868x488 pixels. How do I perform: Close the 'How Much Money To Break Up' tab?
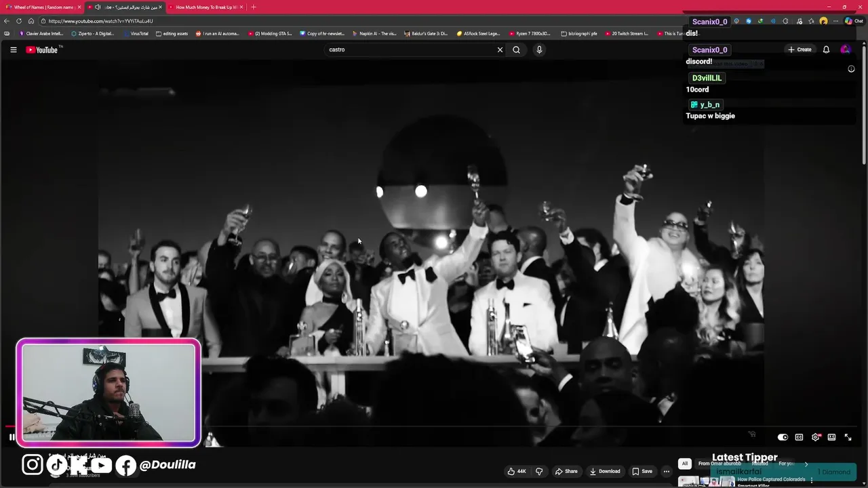tap(241, 7)
